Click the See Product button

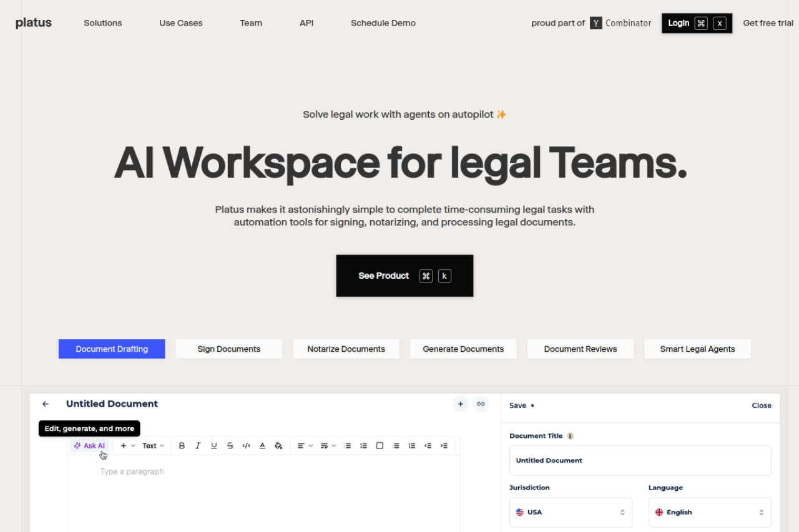tap(404, 276)
